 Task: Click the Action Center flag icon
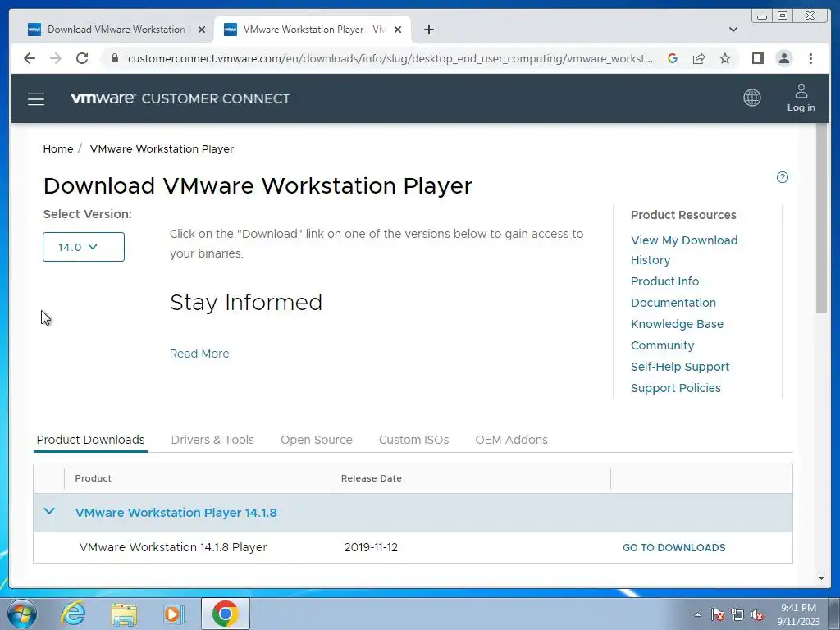[717, 614]
